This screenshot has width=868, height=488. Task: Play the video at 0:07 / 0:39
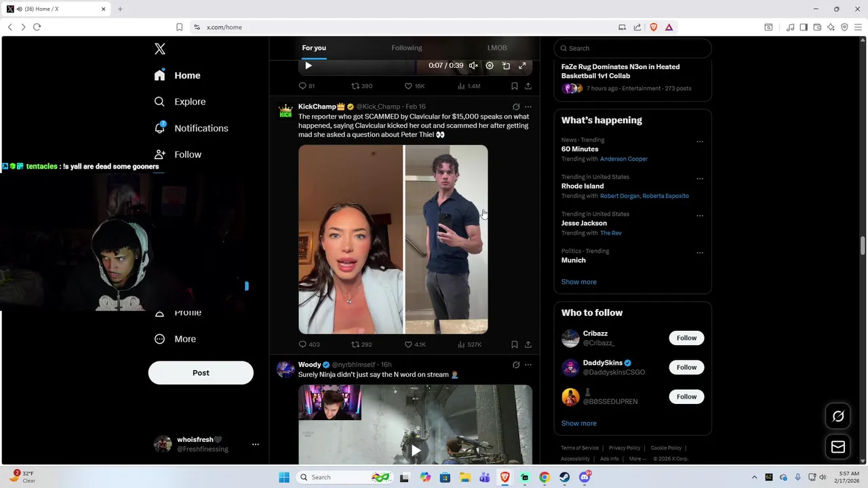(x=309, y=66)
